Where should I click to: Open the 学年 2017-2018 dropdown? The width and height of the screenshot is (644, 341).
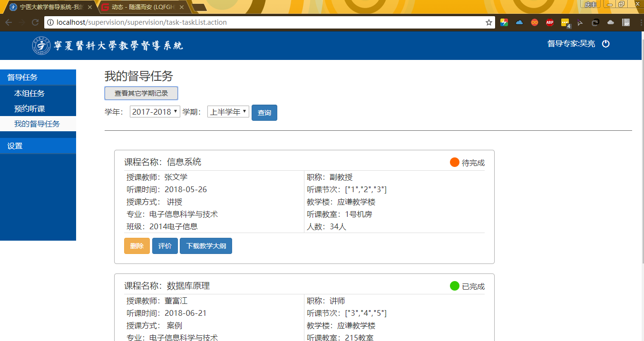point(155,112)
